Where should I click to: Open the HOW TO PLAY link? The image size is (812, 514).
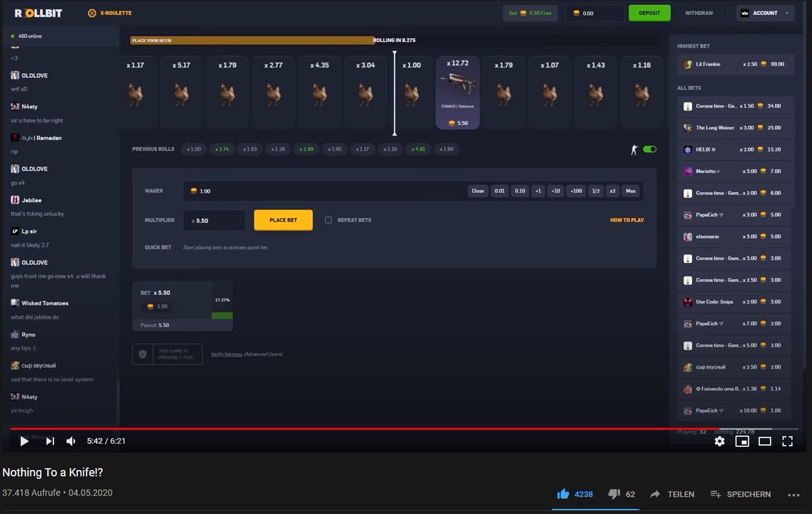627,220
